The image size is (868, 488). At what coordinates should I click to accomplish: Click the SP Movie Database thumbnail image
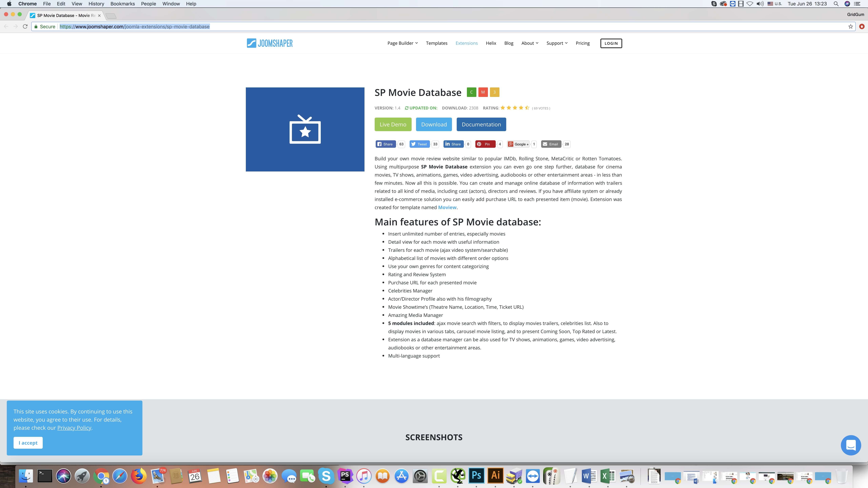point(305,129)
